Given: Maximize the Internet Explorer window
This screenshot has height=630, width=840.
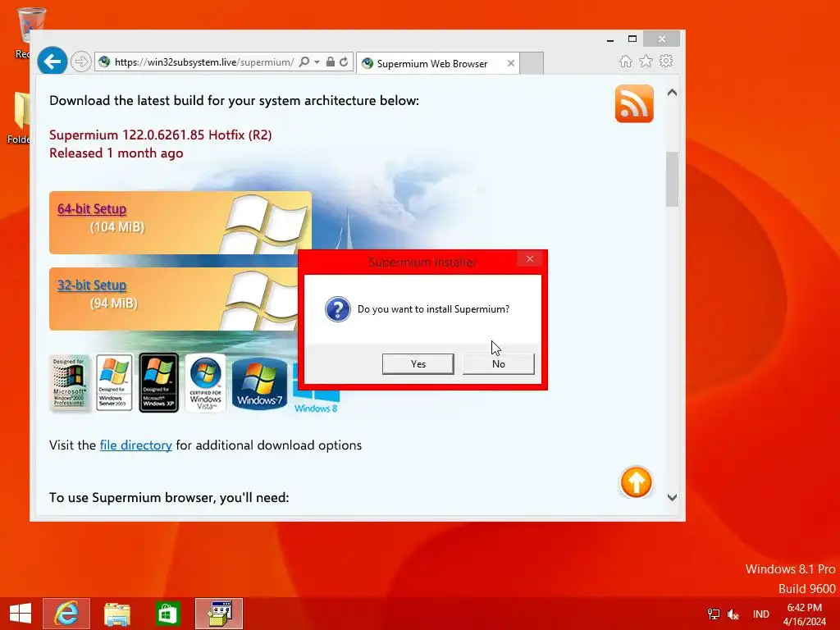Looking at the screenshot, I should coord(632,39).
